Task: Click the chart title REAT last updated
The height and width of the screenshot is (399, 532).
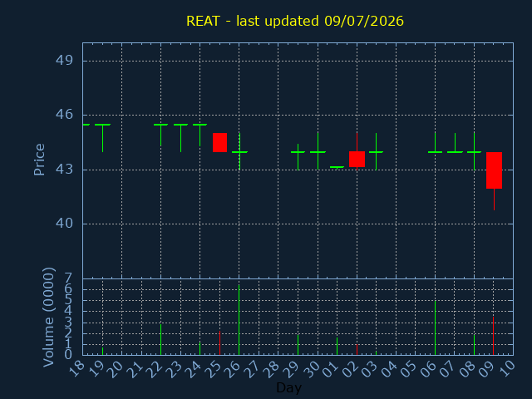Action: (295, 21)
